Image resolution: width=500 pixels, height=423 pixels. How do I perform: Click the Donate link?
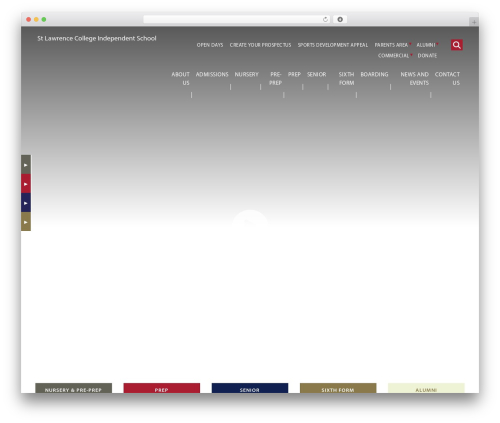coord(427,55)
